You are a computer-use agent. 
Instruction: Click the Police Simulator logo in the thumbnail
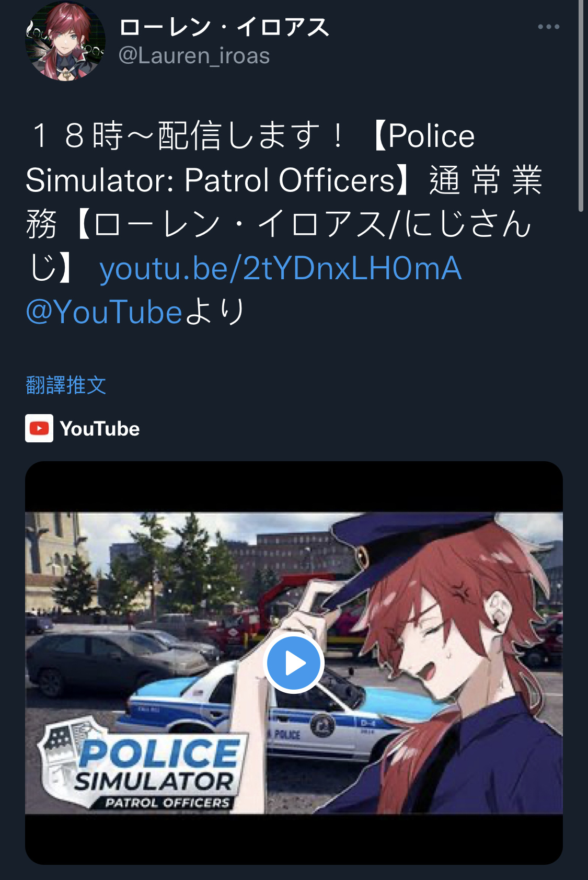pos(142,765)
